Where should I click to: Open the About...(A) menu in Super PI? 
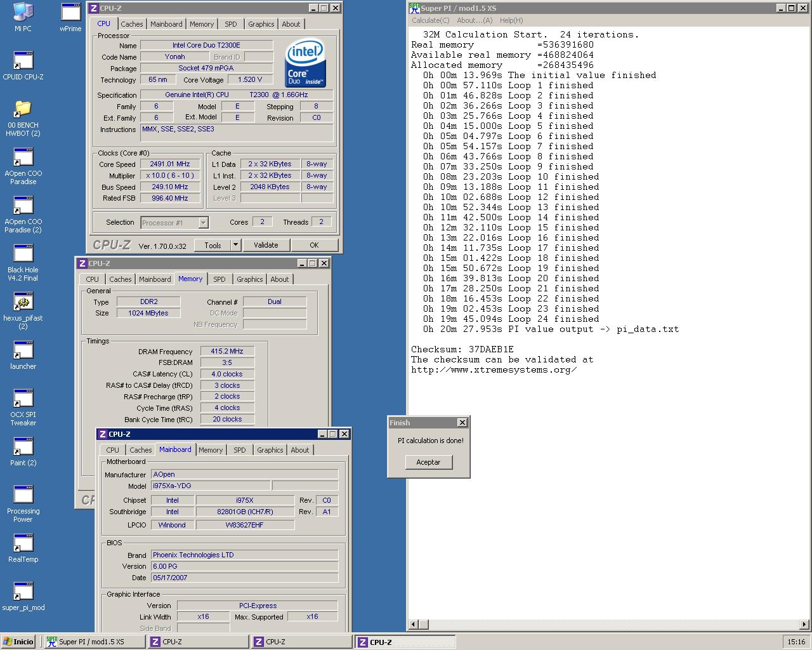(x=475, y=20)
